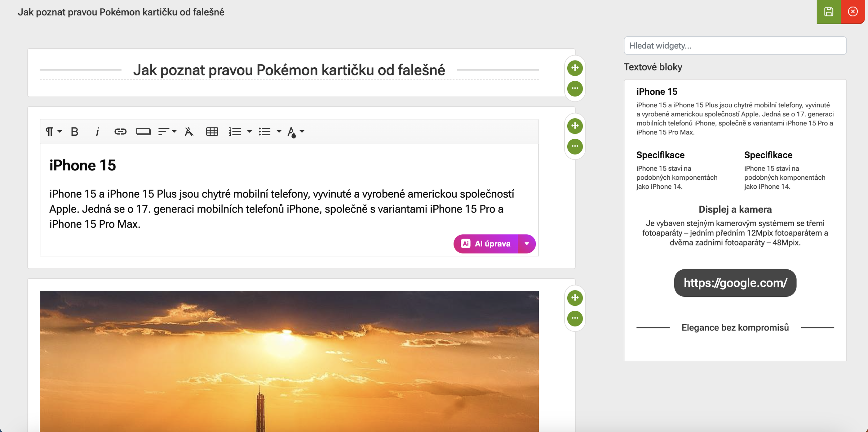Open the paragraph format dropdown

coord(54,132)
